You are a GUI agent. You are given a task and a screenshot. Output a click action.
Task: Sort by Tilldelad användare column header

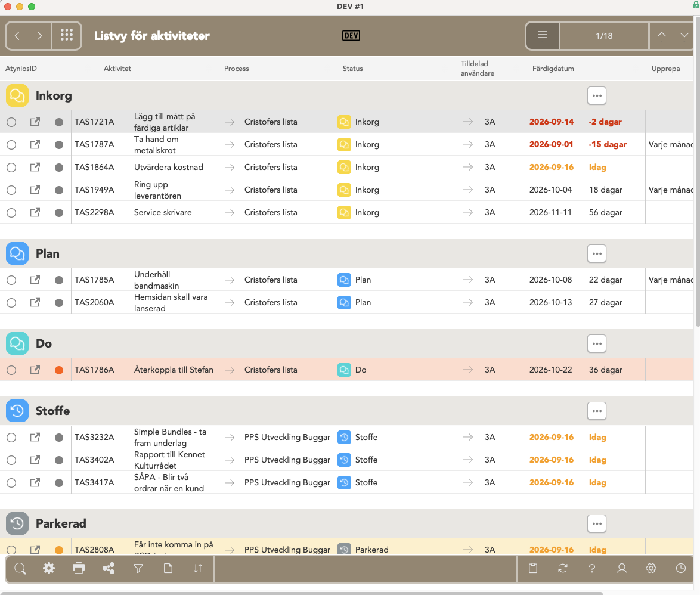(x=477, y=69)
